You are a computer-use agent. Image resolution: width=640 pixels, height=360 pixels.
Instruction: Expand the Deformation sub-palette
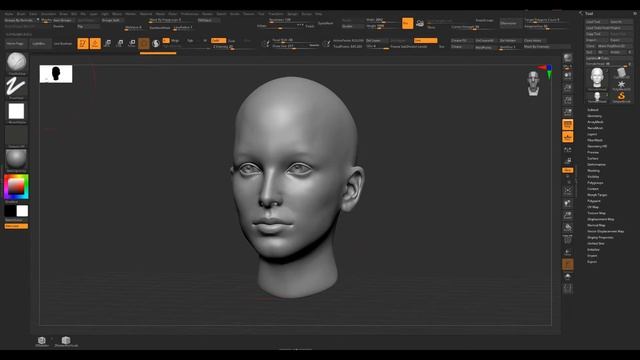click(x=596, y=164)
